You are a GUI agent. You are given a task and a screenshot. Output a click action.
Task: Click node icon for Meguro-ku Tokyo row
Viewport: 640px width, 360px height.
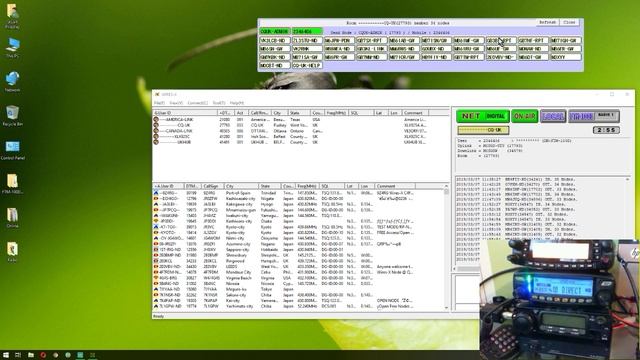pos(156,289)
